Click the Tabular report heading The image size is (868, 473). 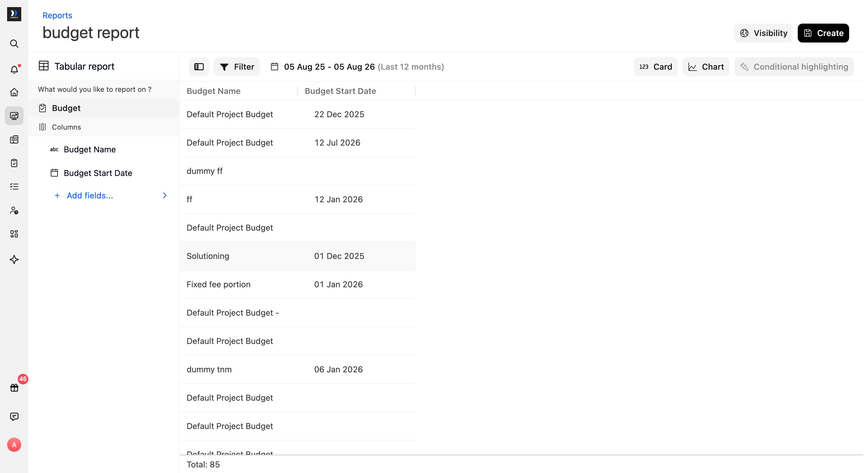coord(84,66)
